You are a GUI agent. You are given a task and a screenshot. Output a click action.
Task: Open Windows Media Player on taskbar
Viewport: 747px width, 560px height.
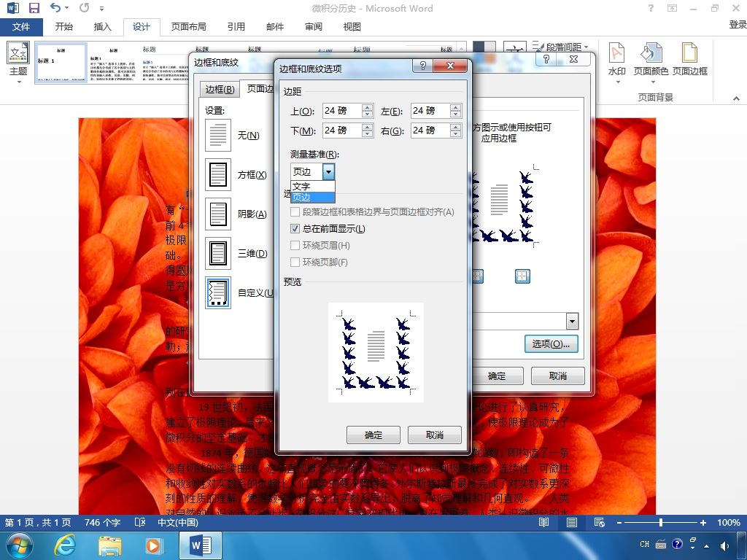153,545
